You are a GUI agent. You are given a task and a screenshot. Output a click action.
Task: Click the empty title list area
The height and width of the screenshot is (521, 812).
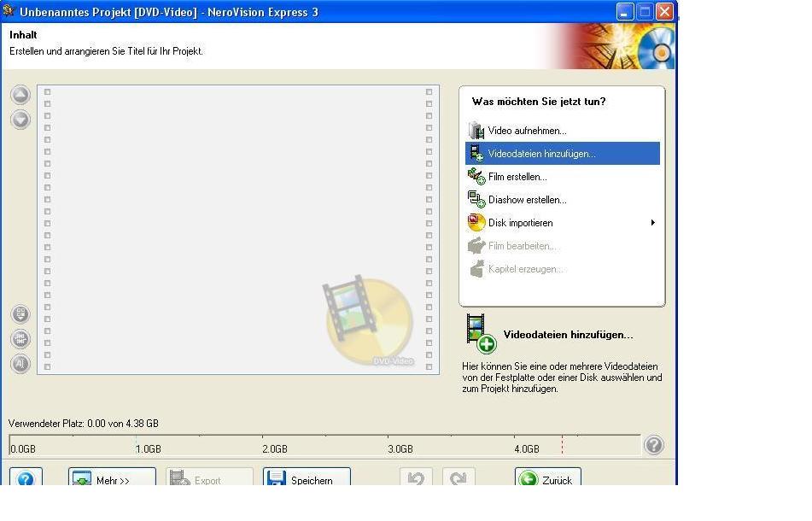click(x=238, y=230)
